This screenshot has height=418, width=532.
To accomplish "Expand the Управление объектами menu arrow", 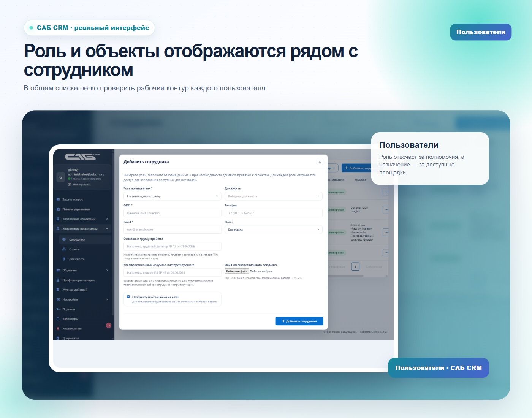I will tap(107, 219).
